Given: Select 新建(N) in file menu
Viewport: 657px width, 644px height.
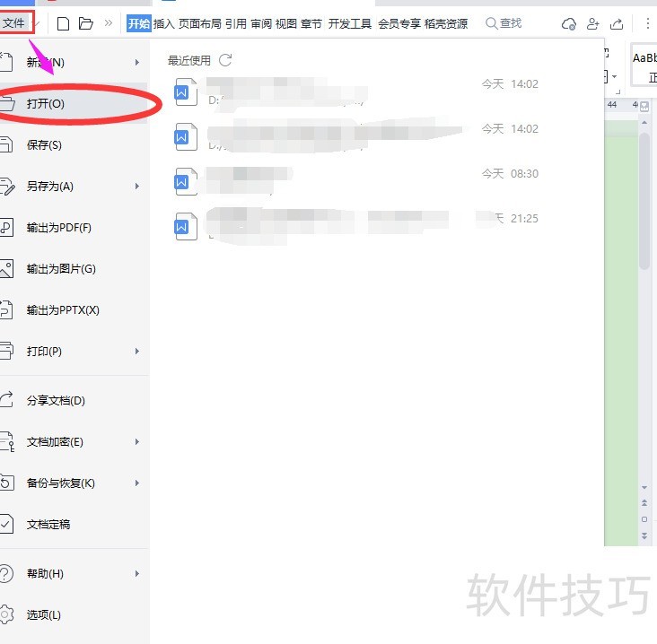Looking at the screenshot, I should coord(74,63).
